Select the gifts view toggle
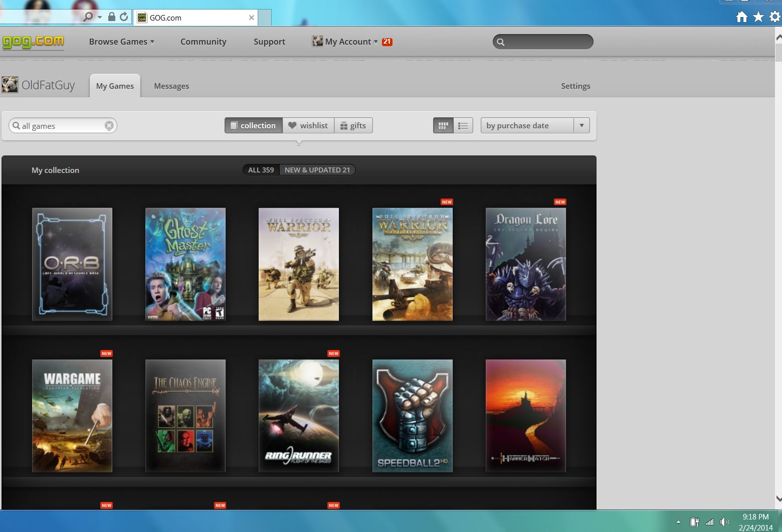The height and width of the screenshot is (532, 782). pyautogui.click(x=353, y=125)
